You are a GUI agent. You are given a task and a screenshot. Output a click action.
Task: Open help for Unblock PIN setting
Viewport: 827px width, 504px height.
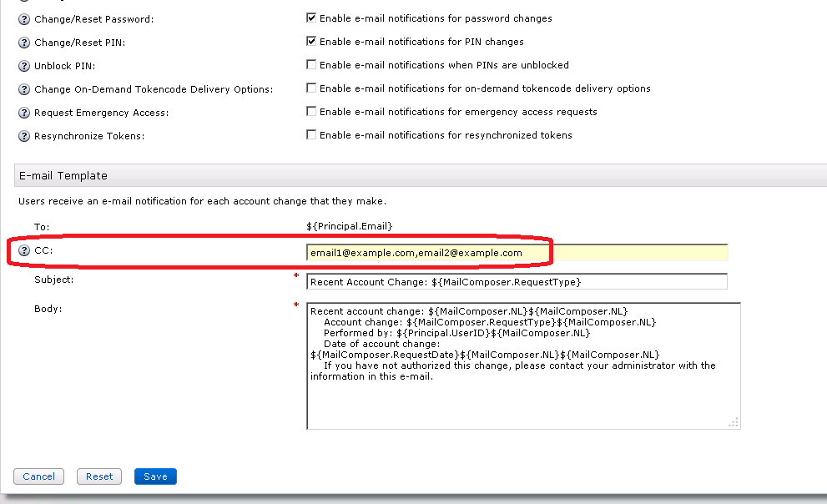23,66
